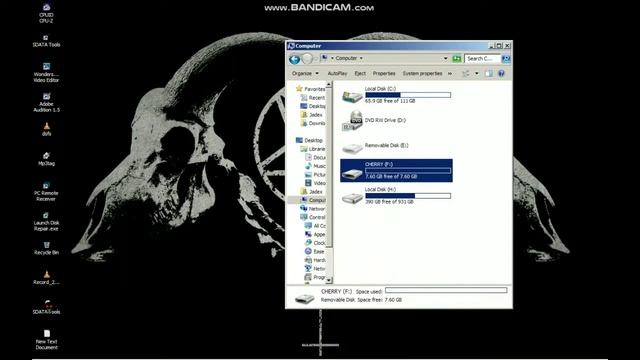
Task: Open Ease of Access entry in navigation pane
Action: tap(315, 251)
